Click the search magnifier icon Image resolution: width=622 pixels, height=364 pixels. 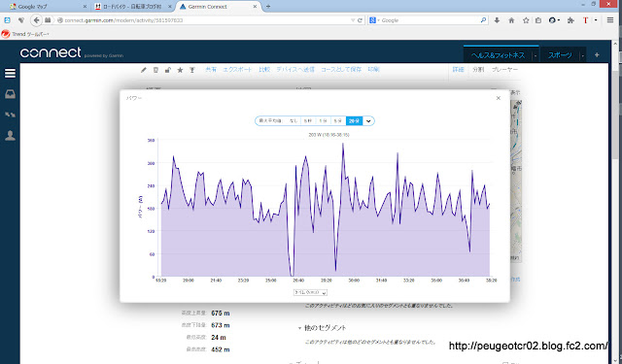point(483,20)
